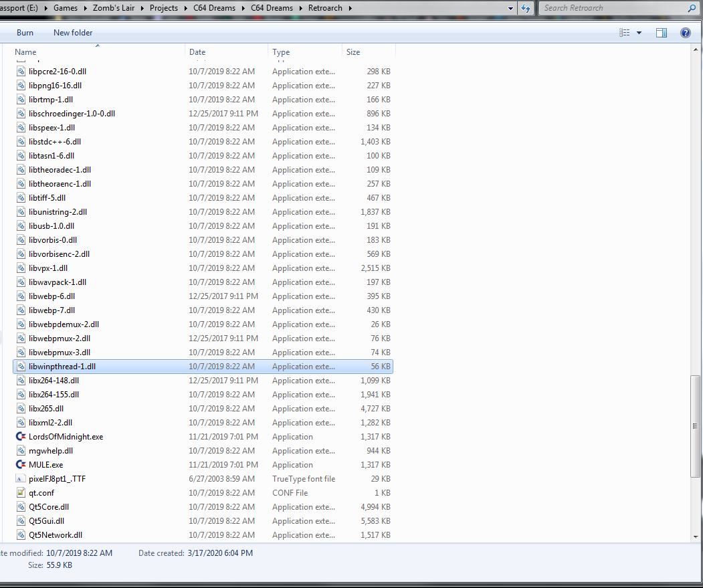
Task: Toggle the preview pane icon
Action: point(662,32)
